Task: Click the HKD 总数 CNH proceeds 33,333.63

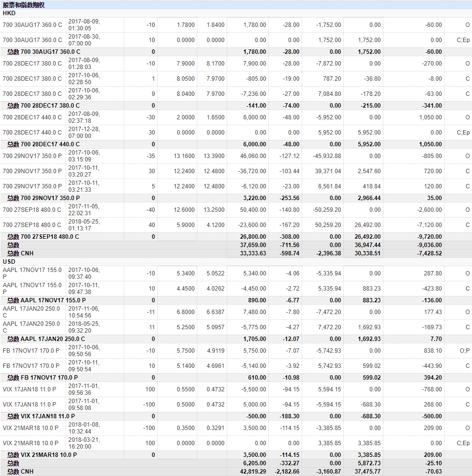Action: click(x=253, y=253)
